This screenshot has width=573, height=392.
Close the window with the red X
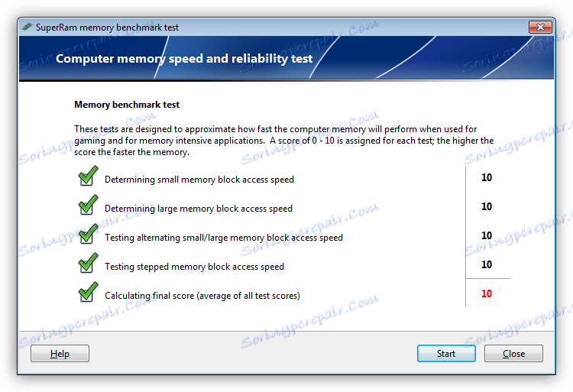[540, 27]
